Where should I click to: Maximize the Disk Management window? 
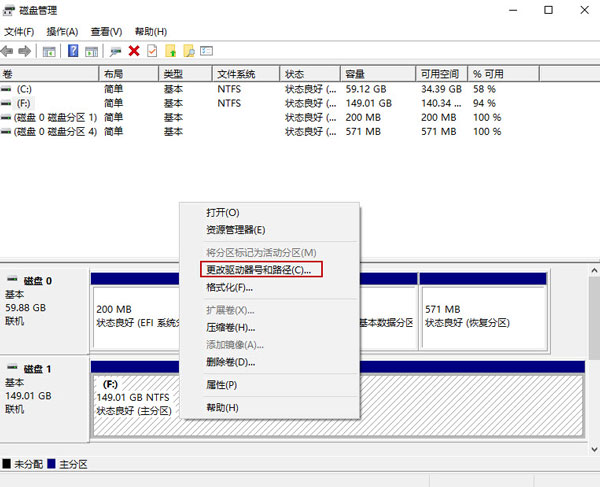[549, 10]
